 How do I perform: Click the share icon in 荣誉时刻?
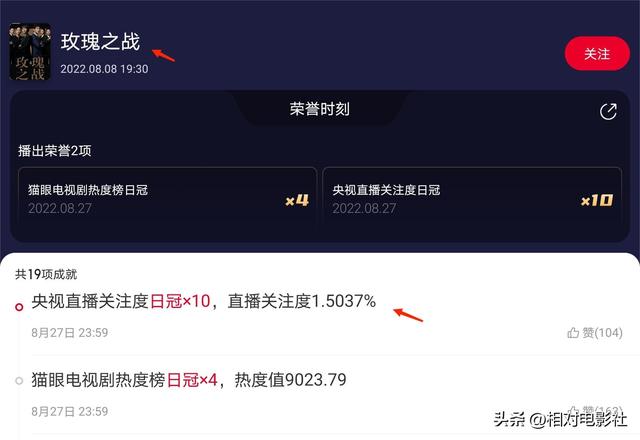608,111
